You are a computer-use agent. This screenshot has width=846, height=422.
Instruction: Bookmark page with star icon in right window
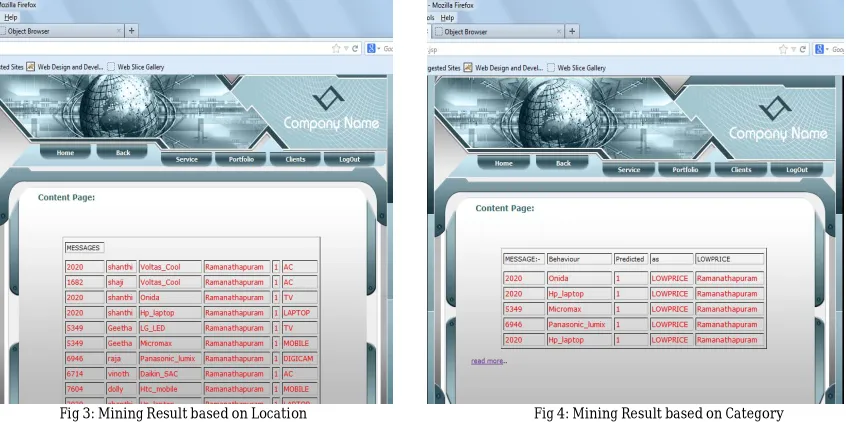pos(783,49)
